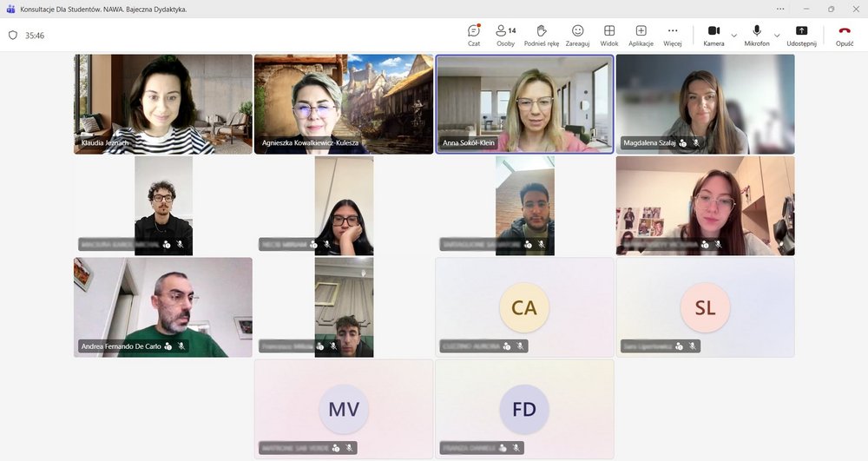Click the name label Anna Sokół-Klein
868x461 pixels.
point(469,142)
